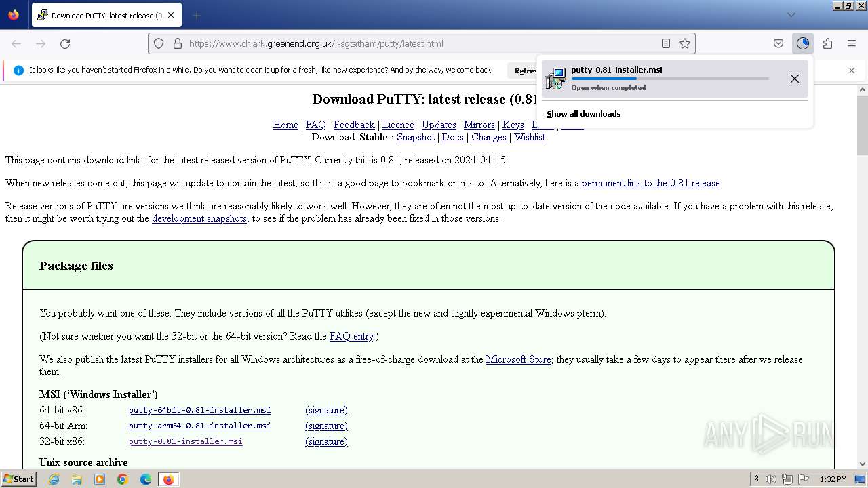Image resolution: width=868 pixels, height=488 pixels.
Task: Open the FAQ navigation link
Action: [316, 125]
